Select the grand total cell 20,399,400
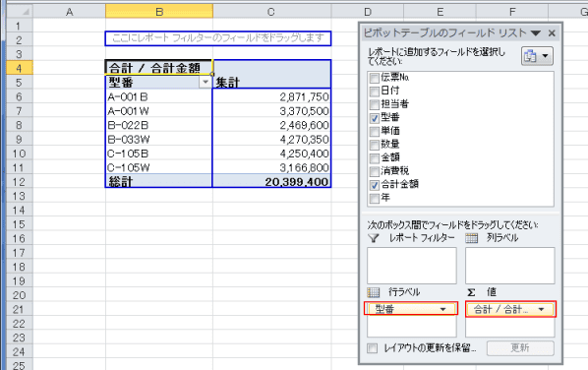Viewport: 588px width, 370px height. point(271,182)
